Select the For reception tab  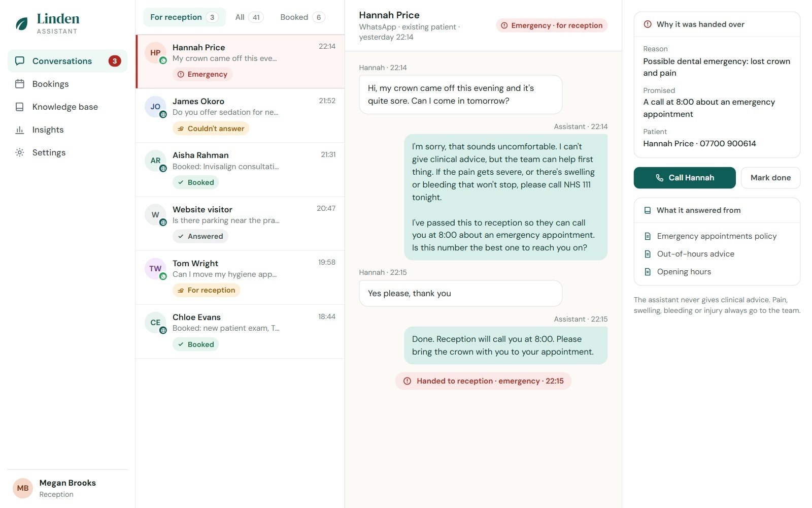click(x=184, y=17)
